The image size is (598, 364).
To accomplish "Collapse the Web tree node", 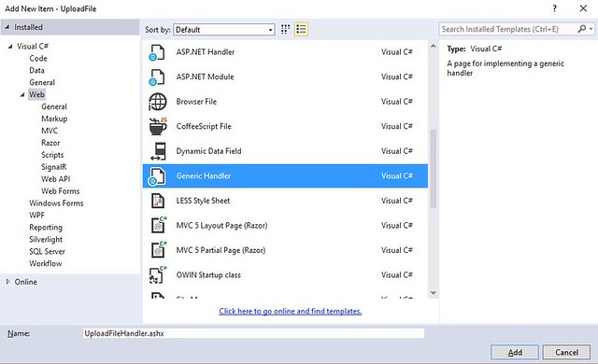I will point(22,95).
